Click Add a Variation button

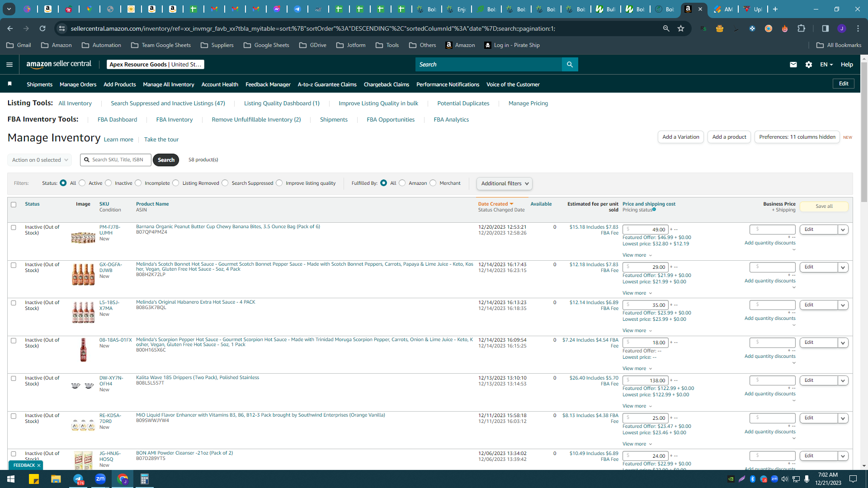click(x=681, y=137)
